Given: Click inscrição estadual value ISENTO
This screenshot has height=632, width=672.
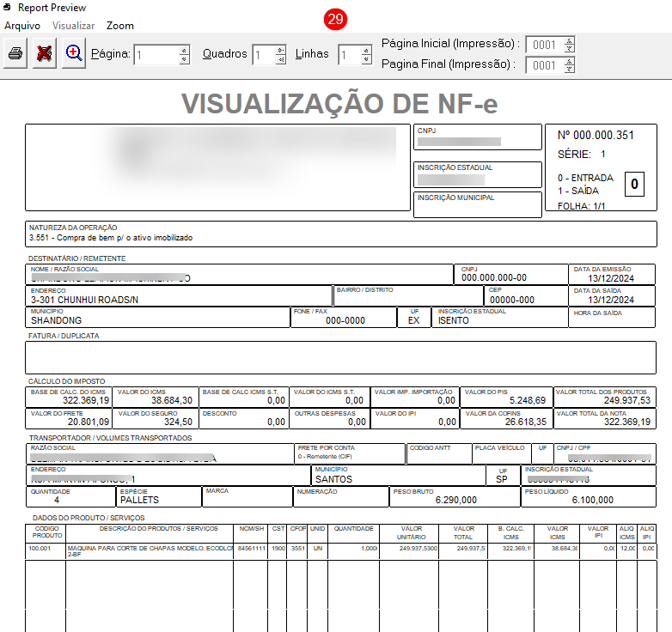Looking at the screenshot, I should (x=454, y=320).
